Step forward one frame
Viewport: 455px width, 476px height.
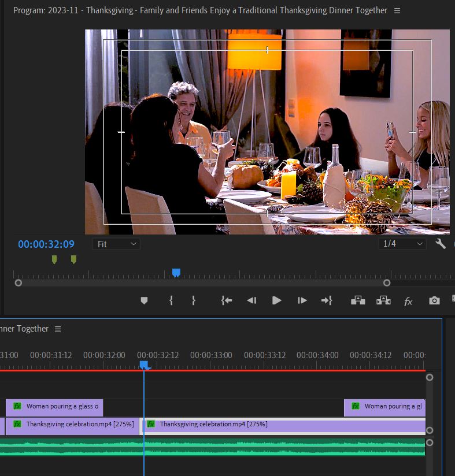[x=302, y=300]
